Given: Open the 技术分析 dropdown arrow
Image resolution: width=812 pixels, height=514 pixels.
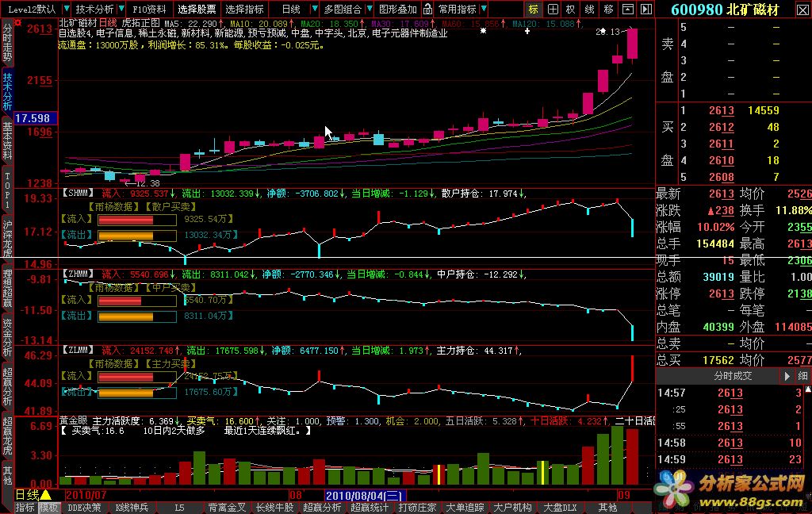Looking at the screenshot, I should [121, 9].
